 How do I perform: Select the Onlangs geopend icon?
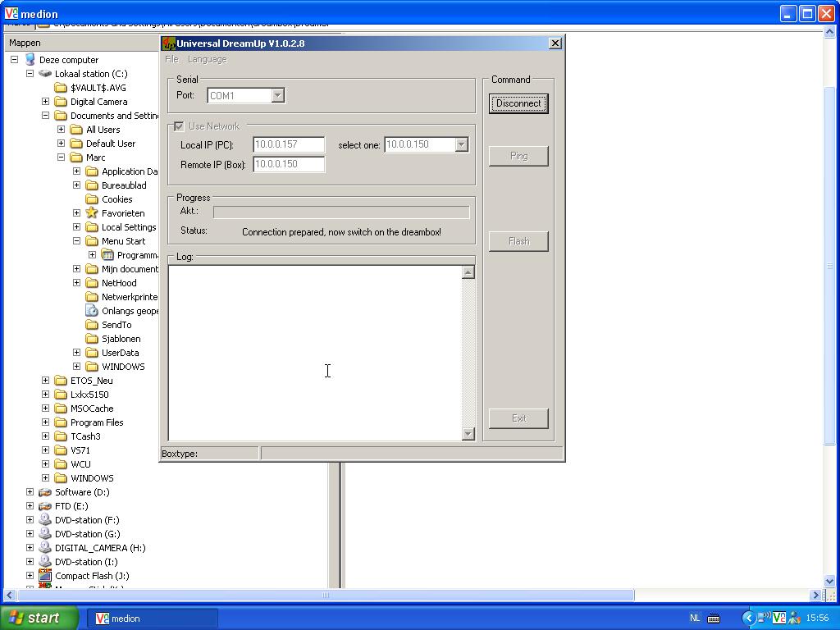click(92, 311)
